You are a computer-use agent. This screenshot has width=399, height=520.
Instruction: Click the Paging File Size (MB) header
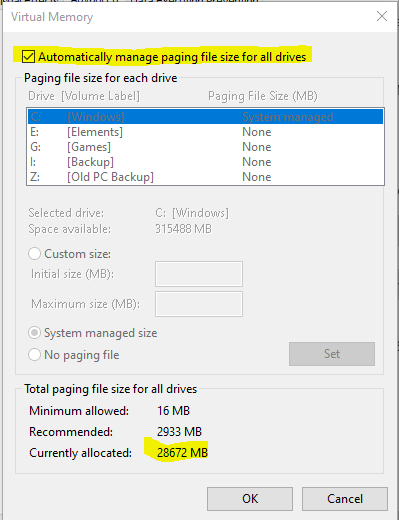[263, 96]
